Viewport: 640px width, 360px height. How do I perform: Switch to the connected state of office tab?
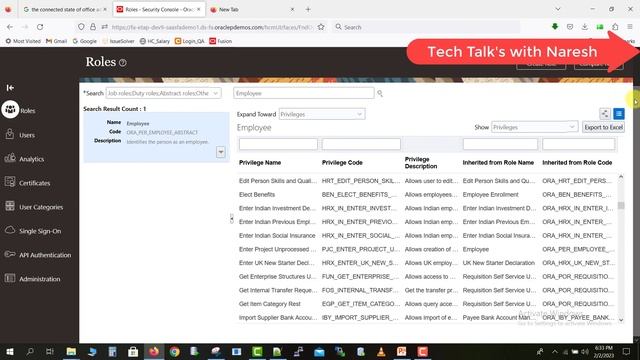point(65,9)
